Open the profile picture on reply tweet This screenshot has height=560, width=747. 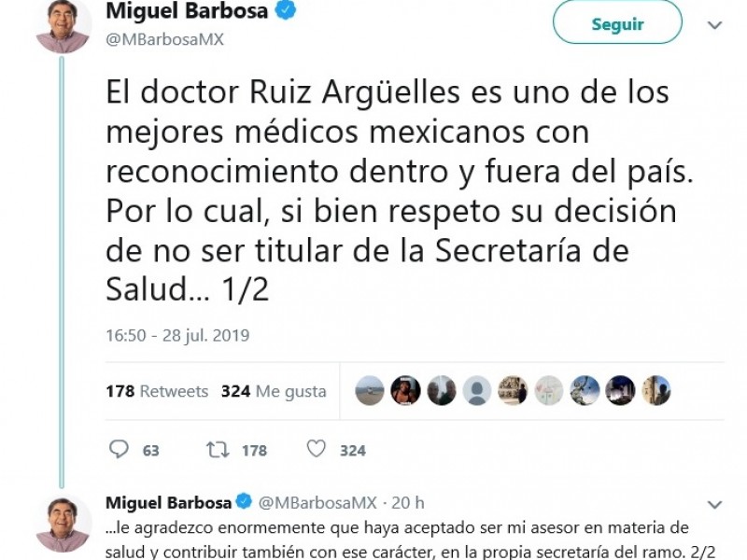tap(63, 524)
